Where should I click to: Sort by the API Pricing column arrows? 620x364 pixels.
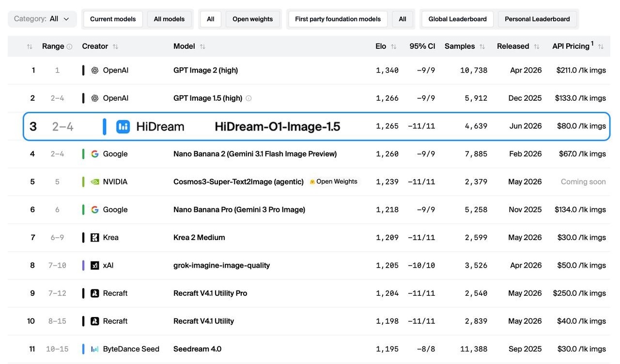601,46
